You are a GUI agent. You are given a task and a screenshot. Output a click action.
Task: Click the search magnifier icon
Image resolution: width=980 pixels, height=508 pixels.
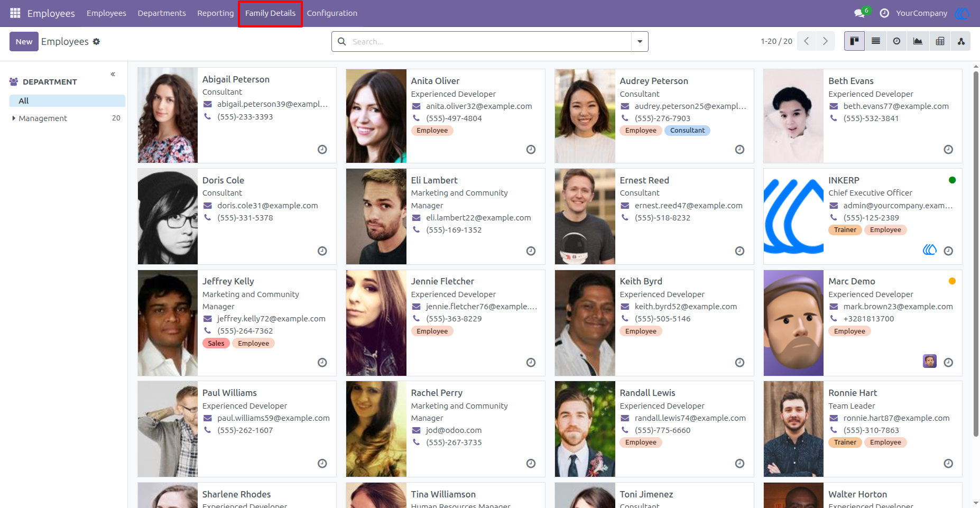[342, 41]
